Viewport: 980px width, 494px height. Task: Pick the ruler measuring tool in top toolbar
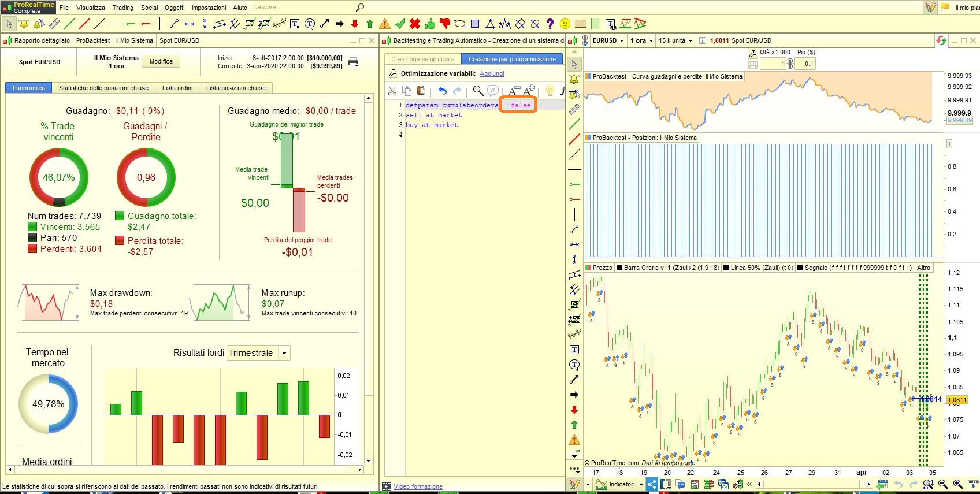(x=54, y=24)
